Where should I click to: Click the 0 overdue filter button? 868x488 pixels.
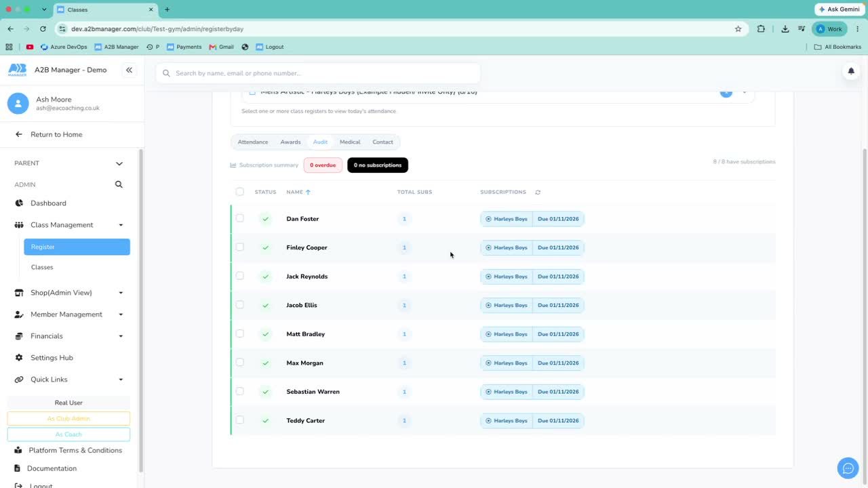pyautogui.click(x=323, y=165)
